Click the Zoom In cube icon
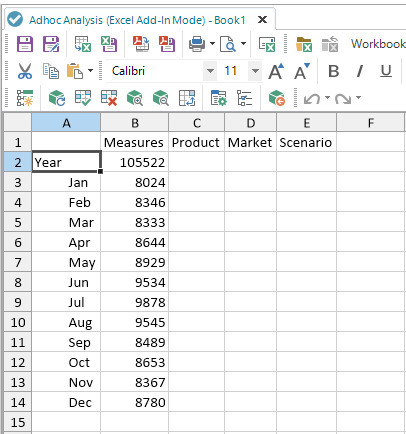 click(135, 98)
